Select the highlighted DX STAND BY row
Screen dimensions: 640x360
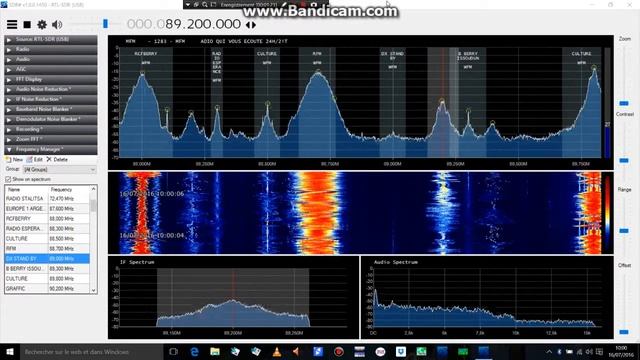pyautogui.click(x=47, y=259)
